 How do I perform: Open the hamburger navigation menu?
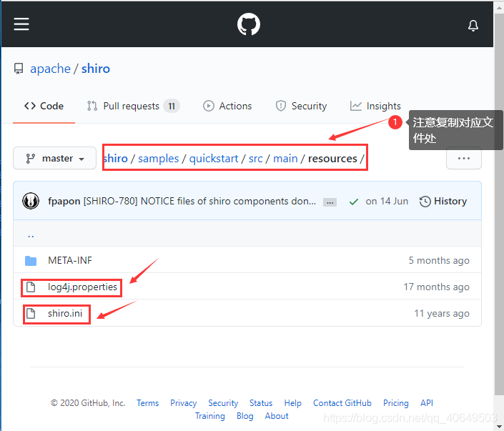(x=21, y=24)
